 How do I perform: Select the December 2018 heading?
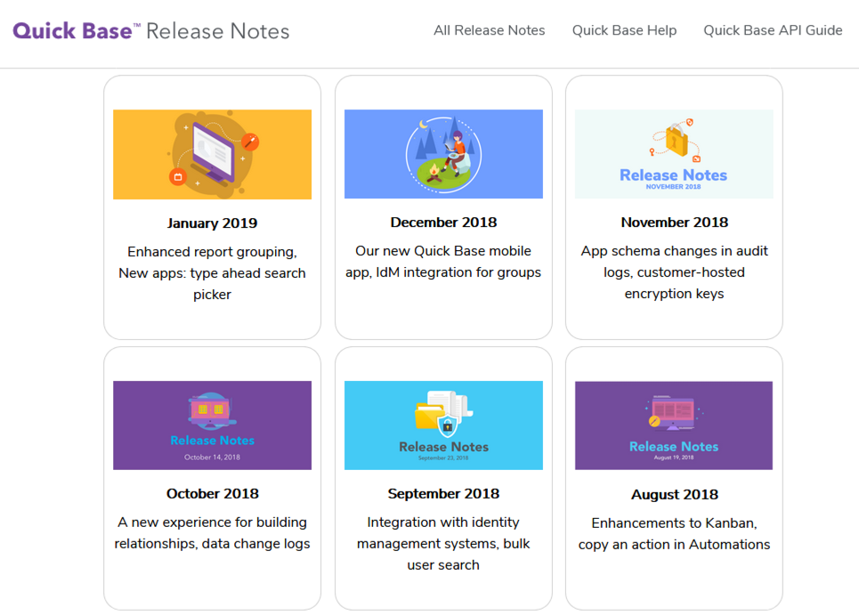(x=444, y=222)
